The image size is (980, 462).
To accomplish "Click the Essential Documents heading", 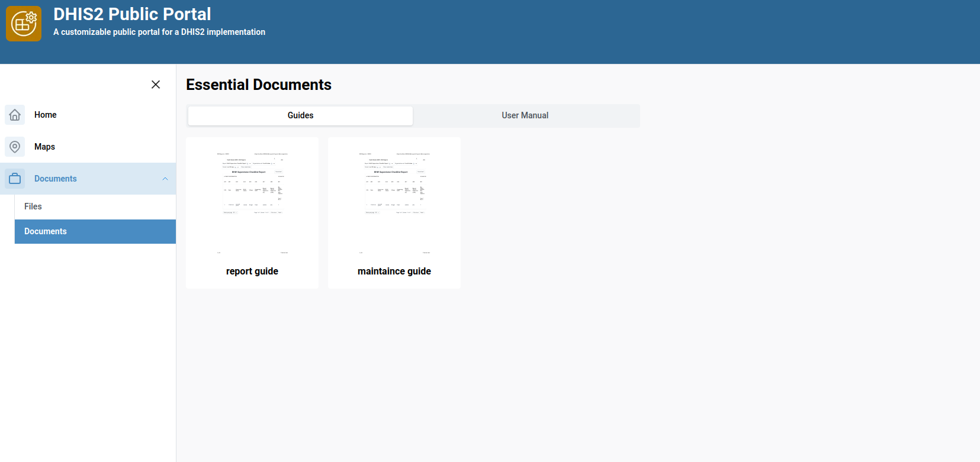I will [x=259, y=85].
